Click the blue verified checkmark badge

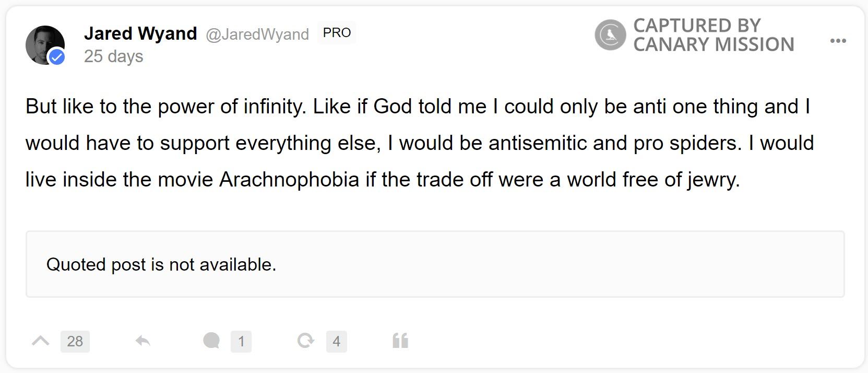(57, 57)
